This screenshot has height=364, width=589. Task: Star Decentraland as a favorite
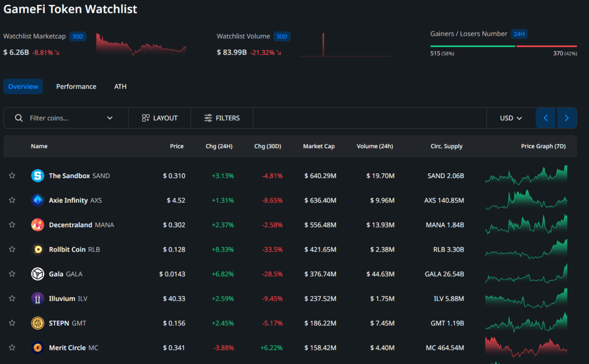point(12,225)
